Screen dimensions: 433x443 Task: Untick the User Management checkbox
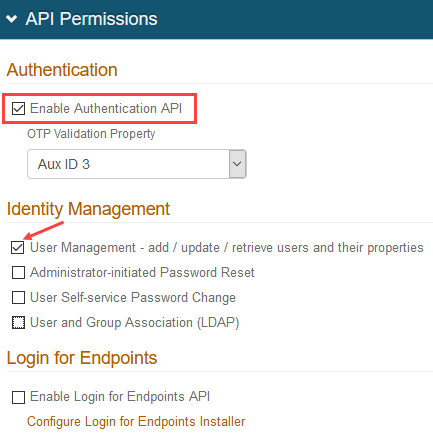(x=18, y=248)
